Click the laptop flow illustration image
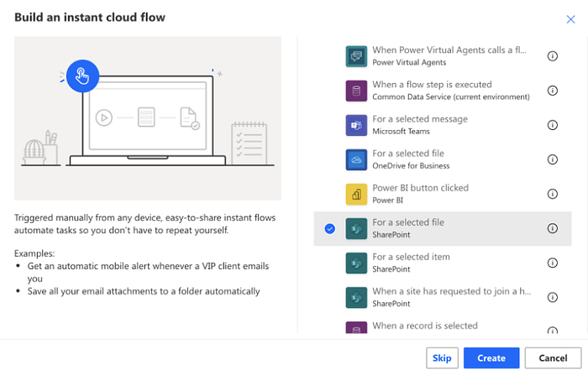Viewport: 588px width, 375px height. [148, 118]
